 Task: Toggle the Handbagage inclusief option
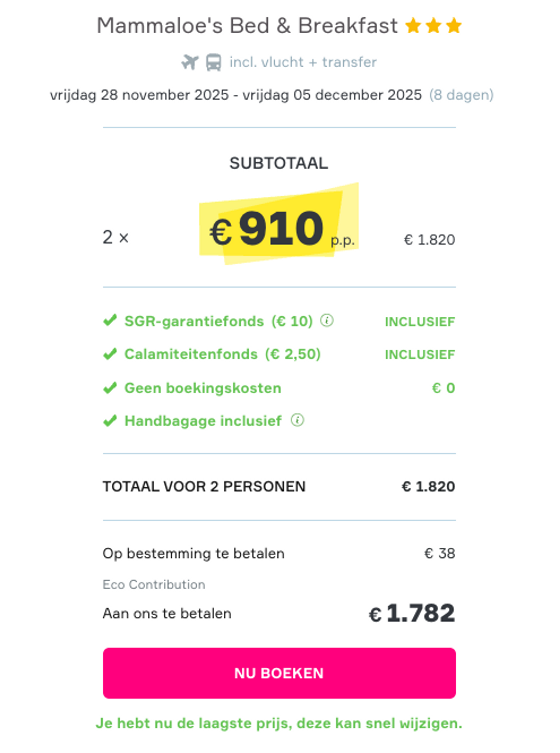pyautogui.click(x=203, y=421)
